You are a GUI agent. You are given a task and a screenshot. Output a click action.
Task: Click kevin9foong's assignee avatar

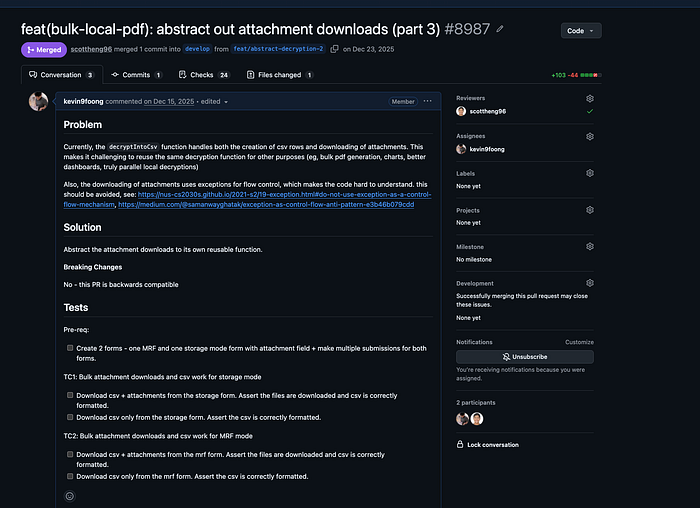tap(461, 149)
